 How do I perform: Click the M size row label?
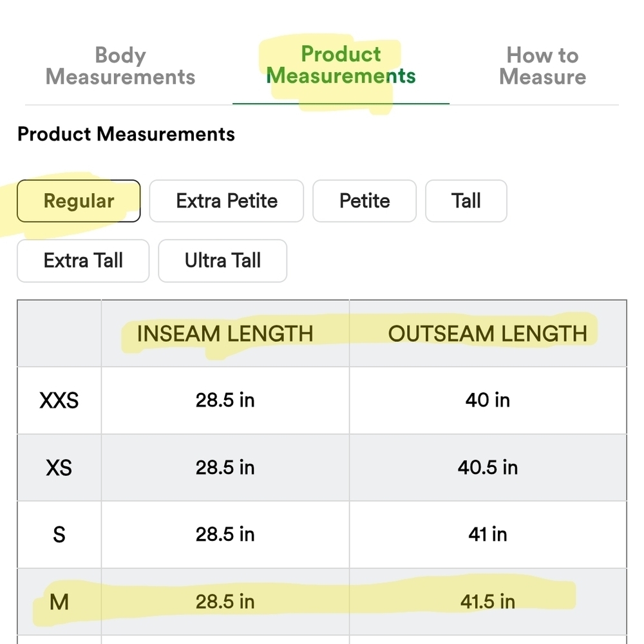point(59,602)
